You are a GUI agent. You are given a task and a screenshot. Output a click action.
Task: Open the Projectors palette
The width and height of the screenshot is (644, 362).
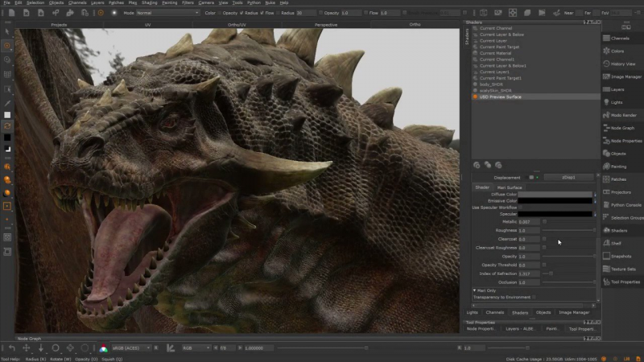click(623, 192)
